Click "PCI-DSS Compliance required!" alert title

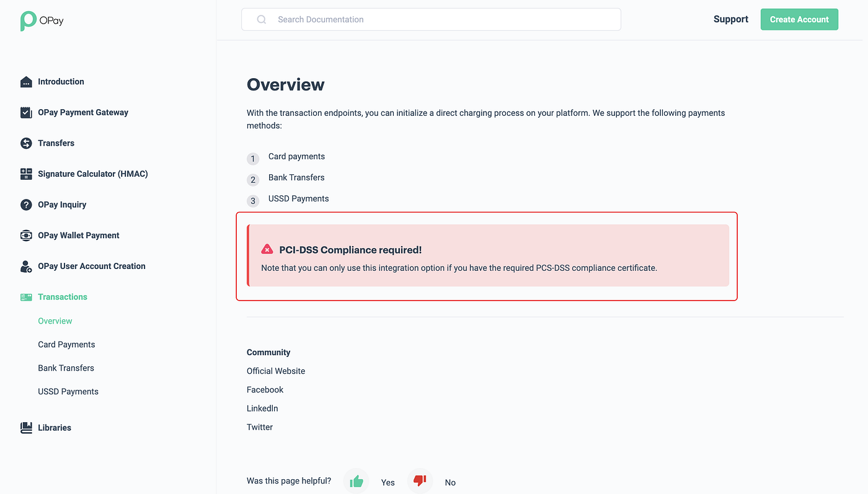(350, 250)
